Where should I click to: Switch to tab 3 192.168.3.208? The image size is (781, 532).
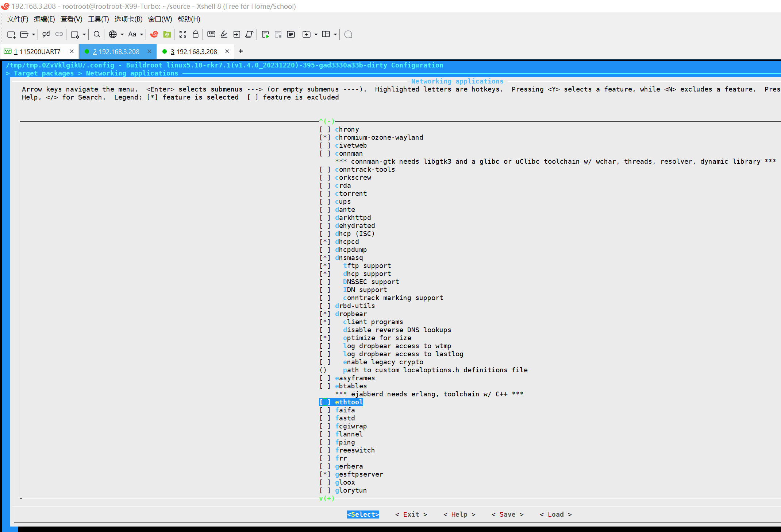[x=194, y=51]
